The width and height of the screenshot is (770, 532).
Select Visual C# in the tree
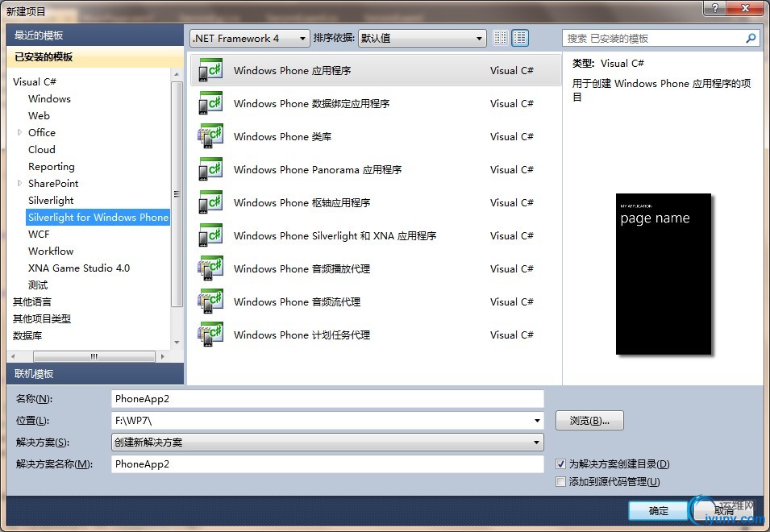(35, 81)
